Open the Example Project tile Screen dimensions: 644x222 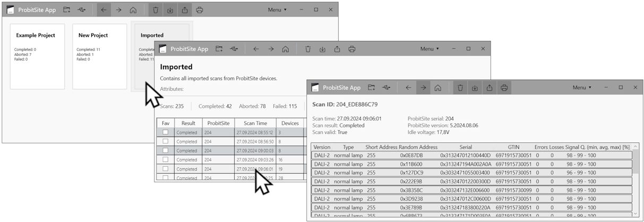click(x=37, y=56)
